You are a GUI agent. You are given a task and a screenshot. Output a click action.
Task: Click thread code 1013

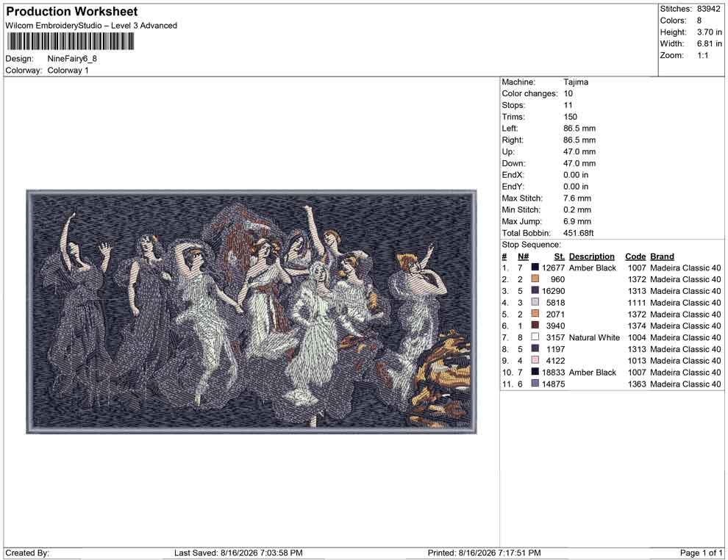pyautogui.click(x=637, y=361)
